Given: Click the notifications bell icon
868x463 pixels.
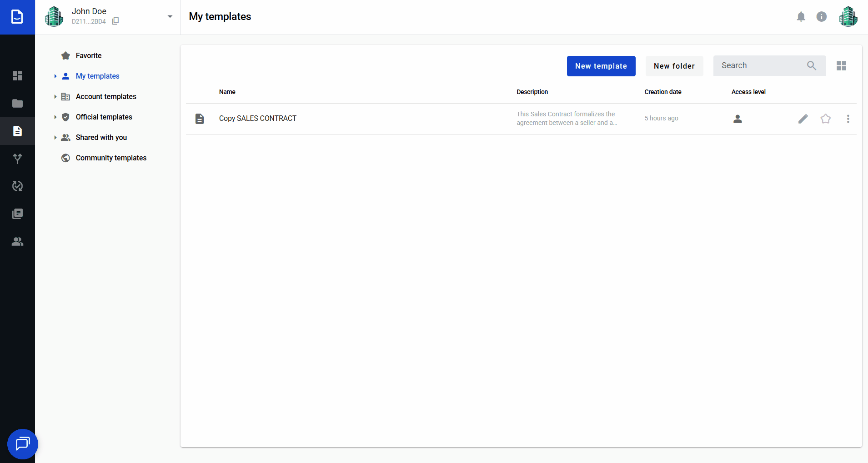Looking at the screenshot, I should [801, 17].
